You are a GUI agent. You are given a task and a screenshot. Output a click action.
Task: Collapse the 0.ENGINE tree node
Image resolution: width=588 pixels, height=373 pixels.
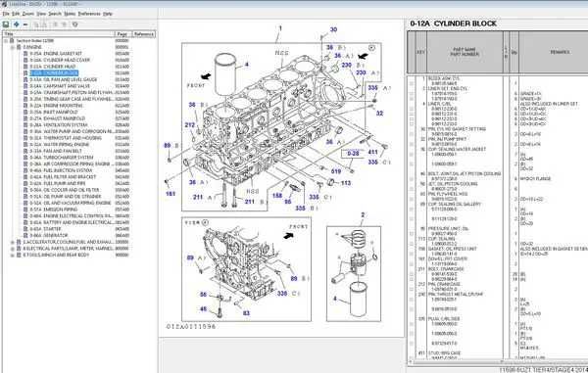coord(13,47)
